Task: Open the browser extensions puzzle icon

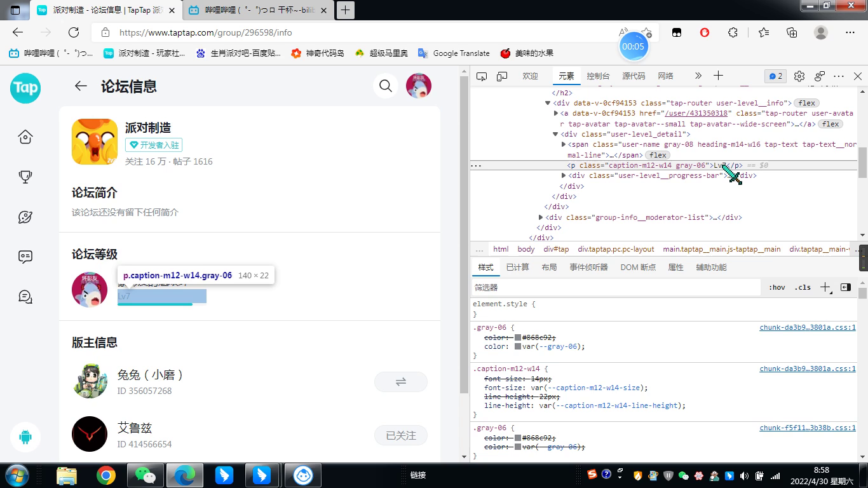Action: [733, 32]
